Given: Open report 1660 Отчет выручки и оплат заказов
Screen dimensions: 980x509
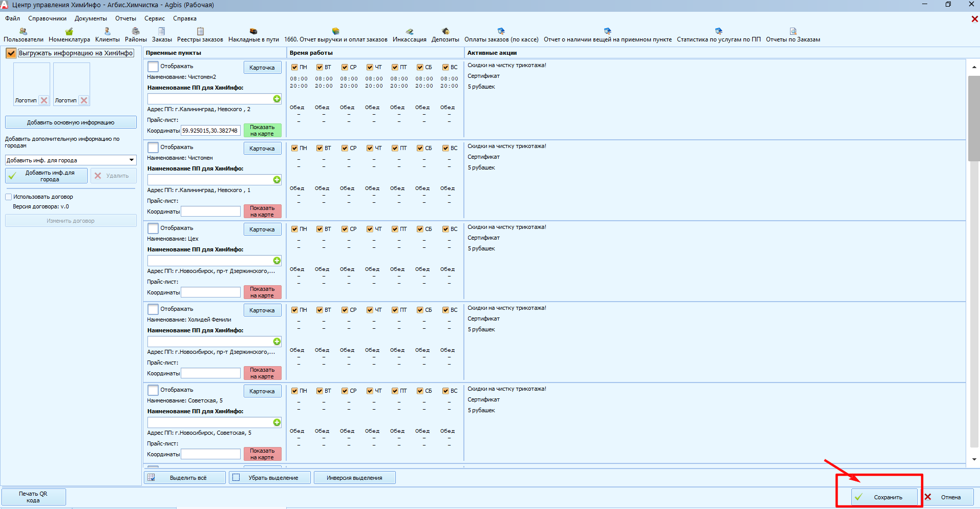Looking at the screenshot, I should pos(336,35).
